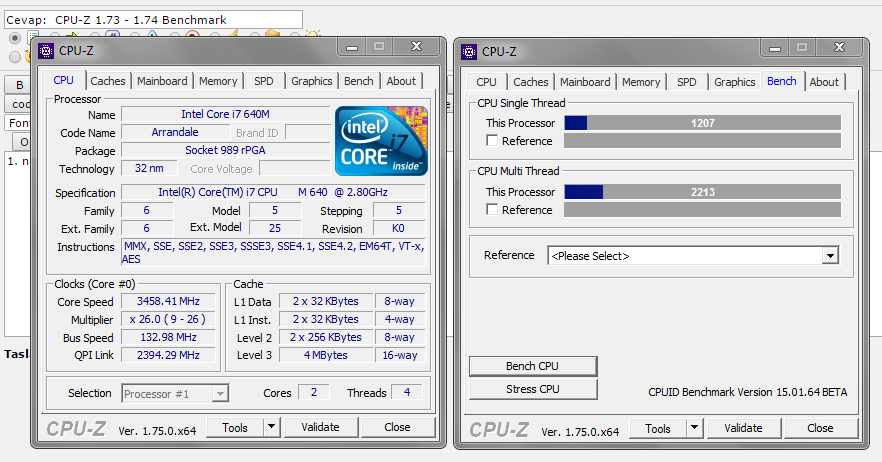Click the Code Name value 'Arrandale'
This screenshot has height=462, width=882.
click(175, 132)
